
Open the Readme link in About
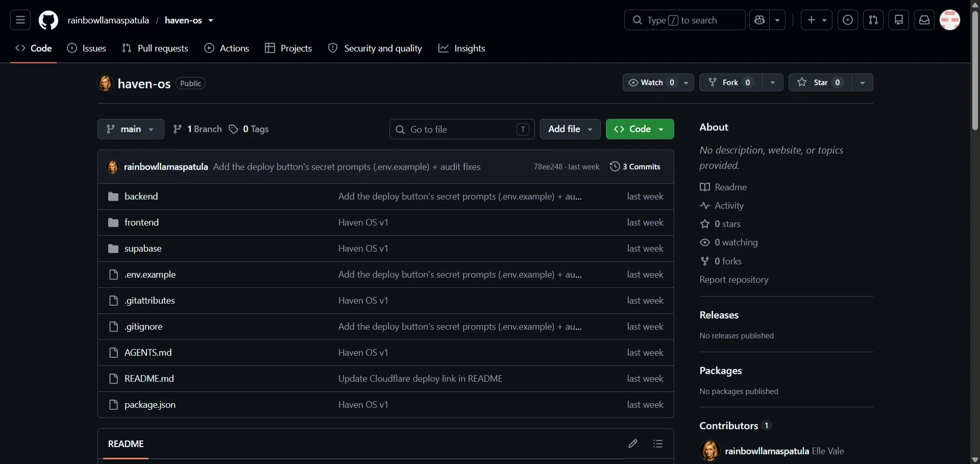(x=723, y=187)
